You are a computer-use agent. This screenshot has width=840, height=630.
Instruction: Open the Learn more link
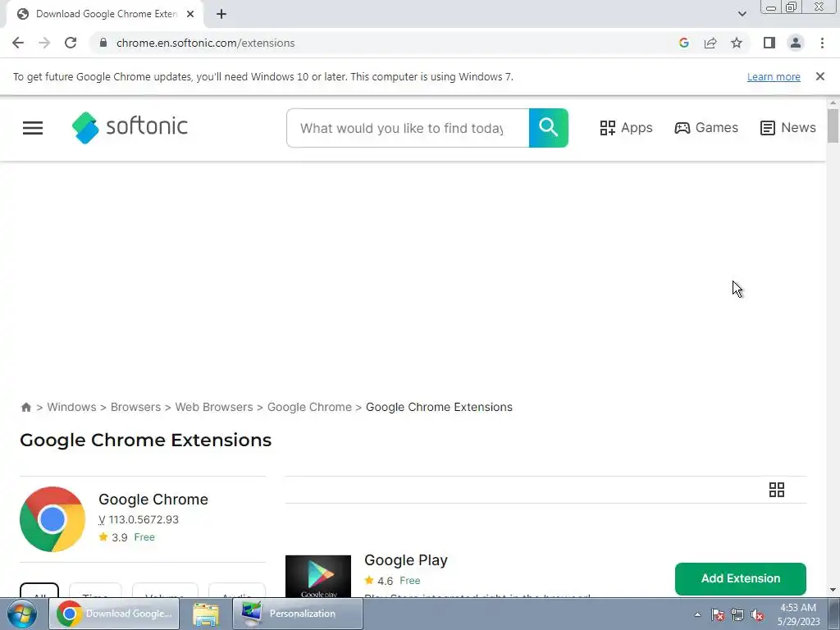point(774,76)
